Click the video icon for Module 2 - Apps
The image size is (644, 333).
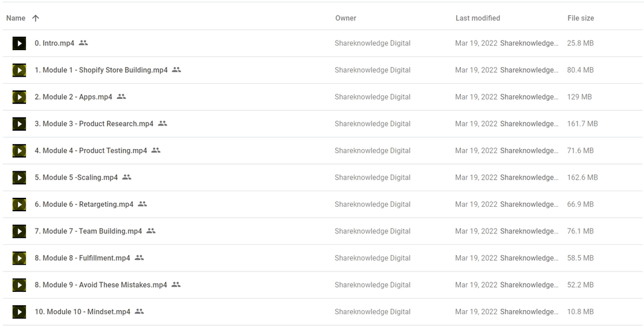coord(19,97)
